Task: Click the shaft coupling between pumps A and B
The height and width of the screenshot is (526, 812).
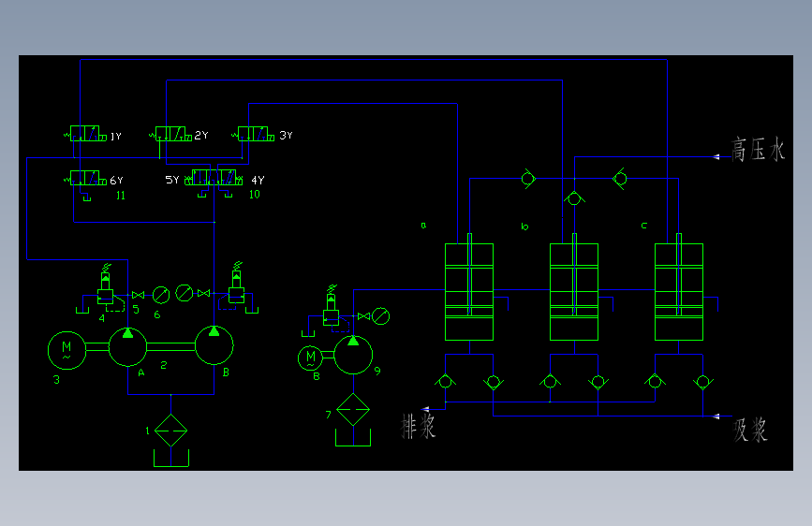Action: point(170,346)
